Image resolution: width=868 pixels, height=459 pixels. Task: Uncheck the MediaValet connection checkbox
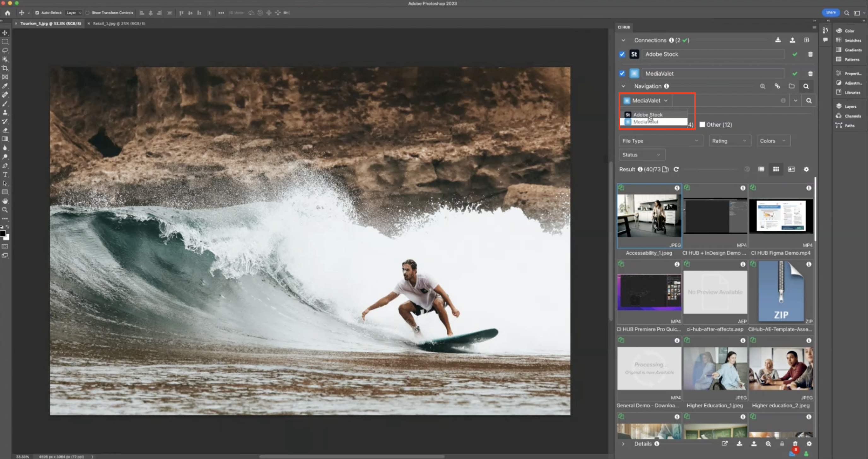coord(622,74)
